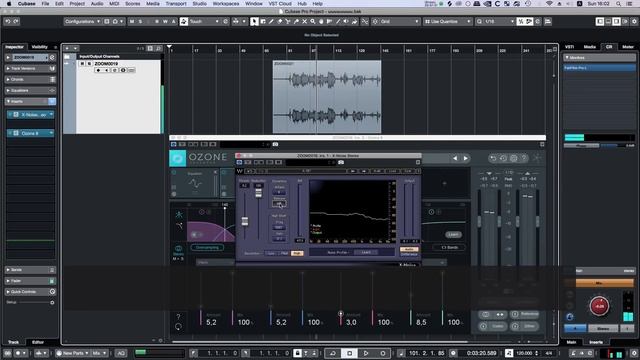Open the Configurations dropdown
640x360 pixels.
[x=82, y=21]
